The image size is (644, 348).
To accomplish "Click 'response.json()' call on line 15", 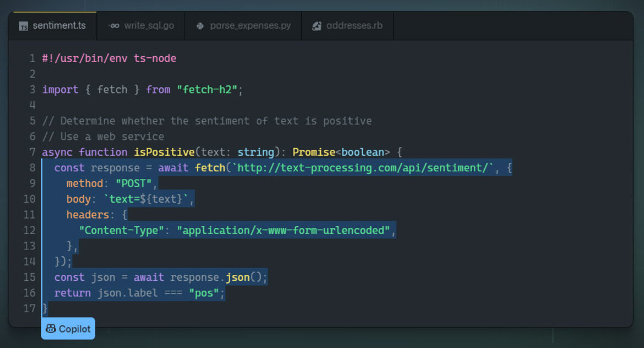I will (216, 278).
